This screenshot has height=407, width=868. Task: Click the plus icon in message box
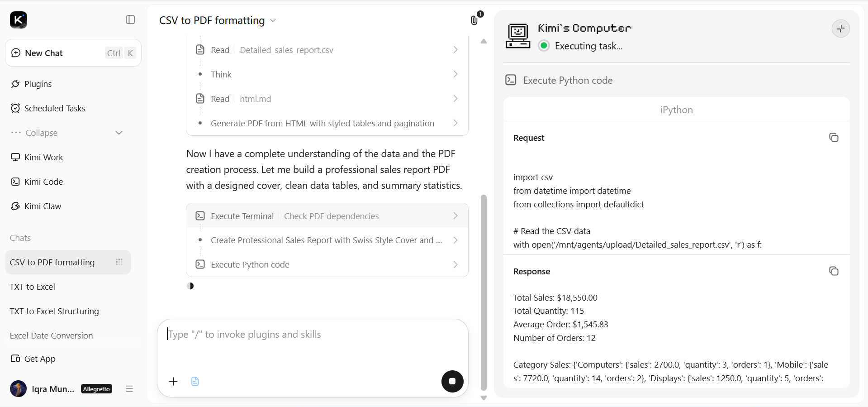pyautogui.click(x=173, y=381)
